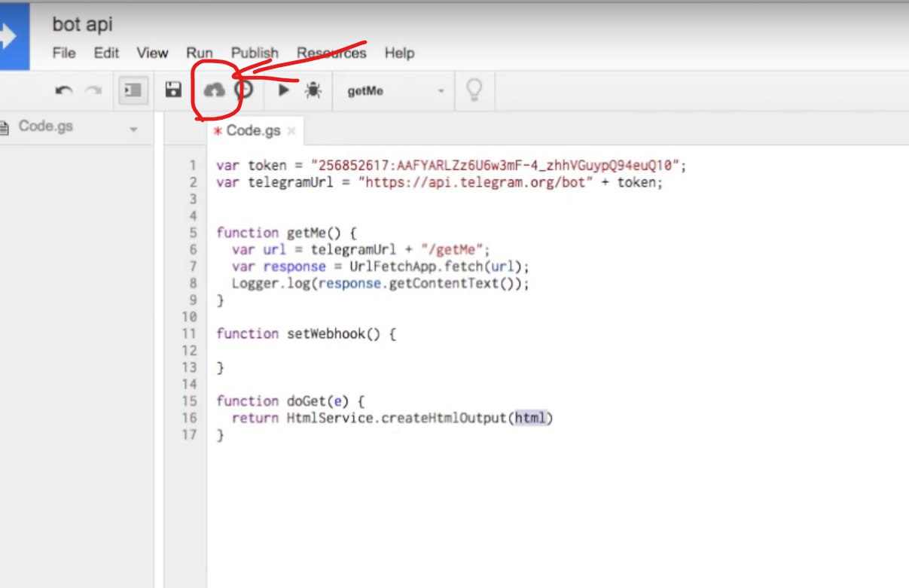Select Code.gs file in sidebar
This screenshot has height=588, width=909.
pyautogui.click(x=45, y=126)
